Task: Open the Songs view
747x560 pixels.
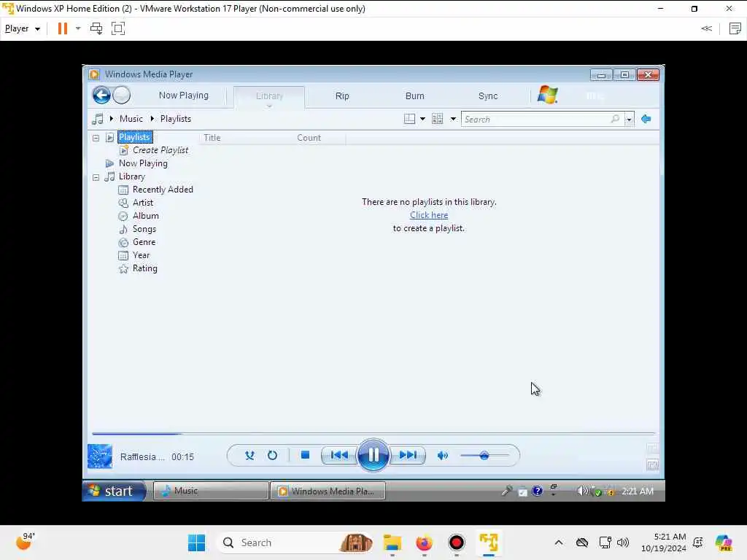Action: coord(144,229)
